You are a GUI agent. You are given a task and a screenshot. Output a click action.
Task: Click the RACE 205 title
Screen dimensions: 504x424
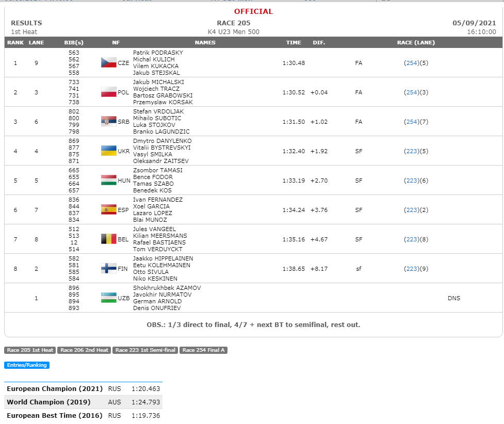tap(233, 23)
